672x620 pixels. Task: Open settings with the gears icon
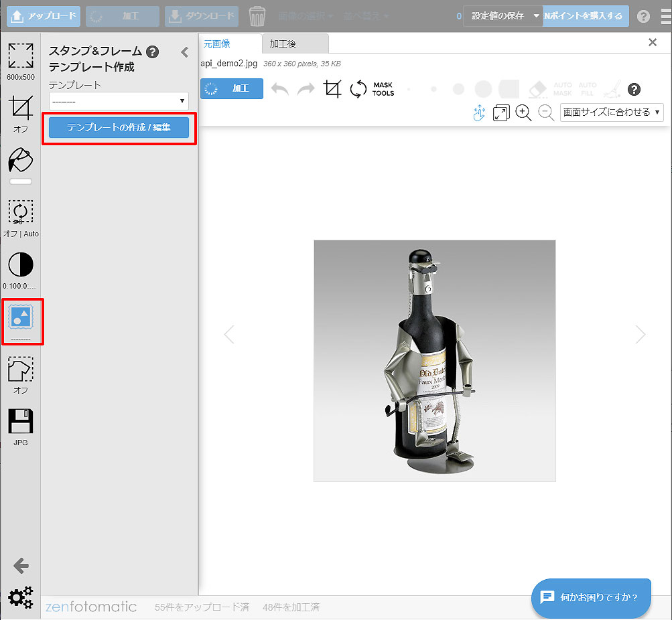[x=21, y=597]
